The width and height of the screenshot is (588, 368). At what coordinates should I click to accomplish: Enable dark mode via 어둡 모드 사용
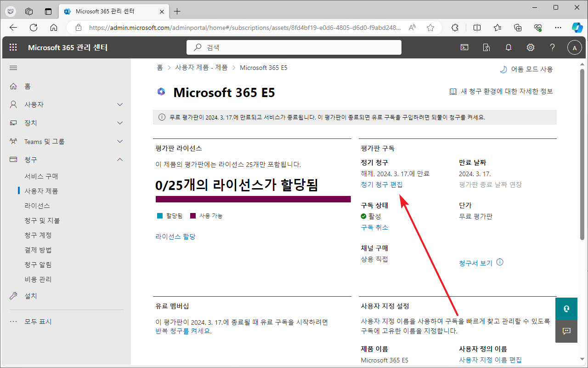point(526,69)
